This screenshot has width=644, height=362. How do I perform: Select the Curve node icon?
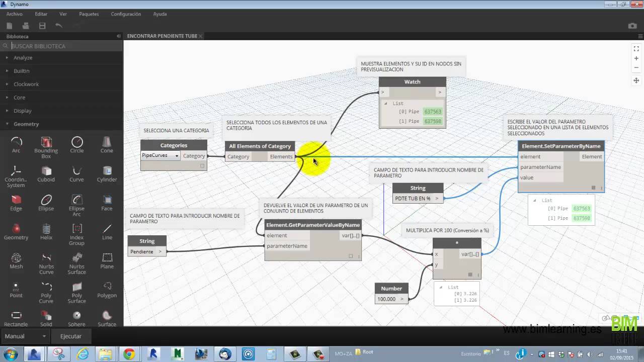[77, 170]
